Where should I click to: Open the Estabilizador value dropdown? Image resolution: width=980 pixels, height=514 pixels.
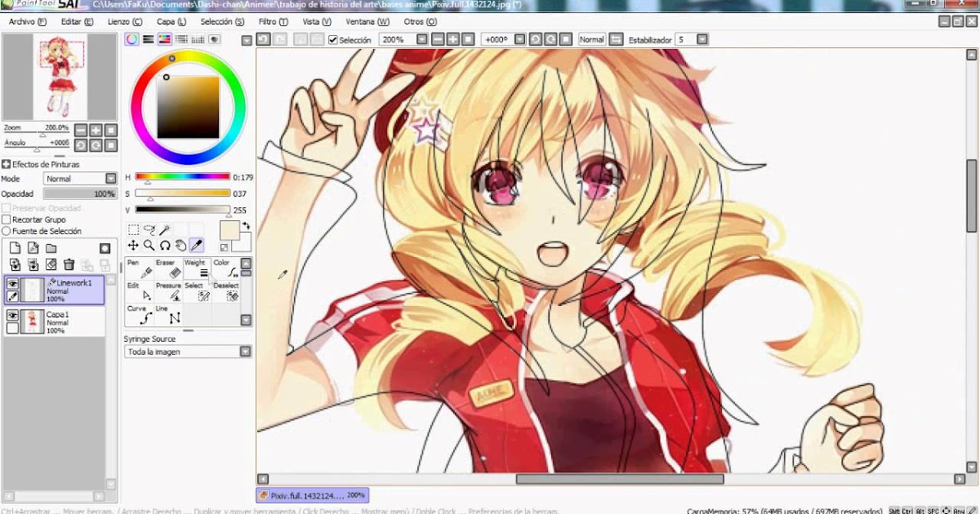pos(702,39)
